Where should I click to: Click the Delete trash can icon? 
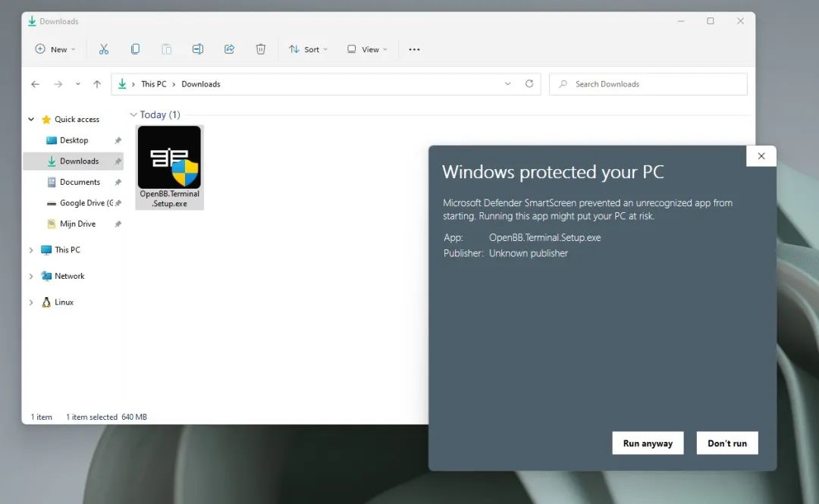coord(261,49)
